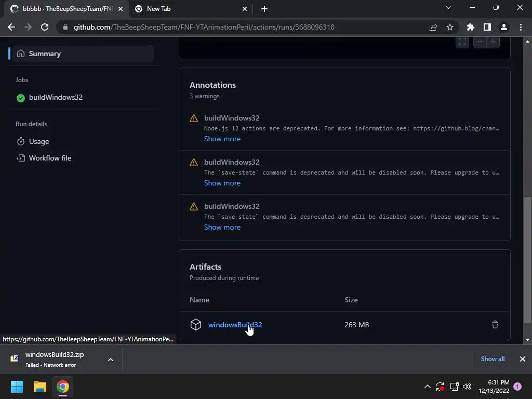Click the page vertical scrollbar thumb

pos(528,260)
